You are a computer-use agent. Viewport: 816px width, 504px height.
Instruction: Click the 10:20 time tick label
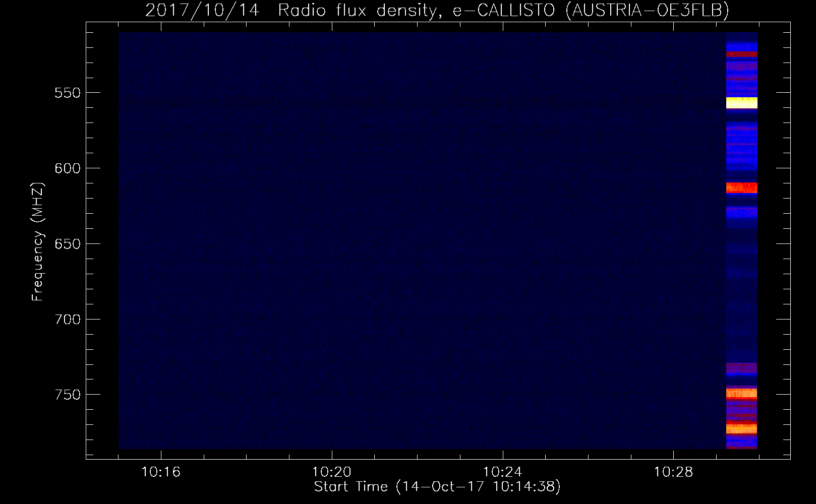click(x=332, y=472)
